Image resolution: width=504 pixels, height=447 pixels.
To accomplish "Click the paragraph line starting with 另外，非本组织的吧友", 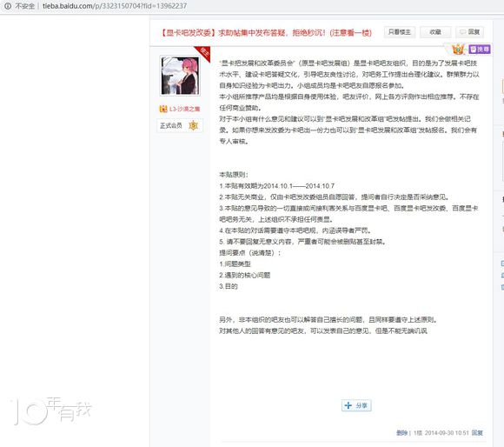I will point(328,320).
